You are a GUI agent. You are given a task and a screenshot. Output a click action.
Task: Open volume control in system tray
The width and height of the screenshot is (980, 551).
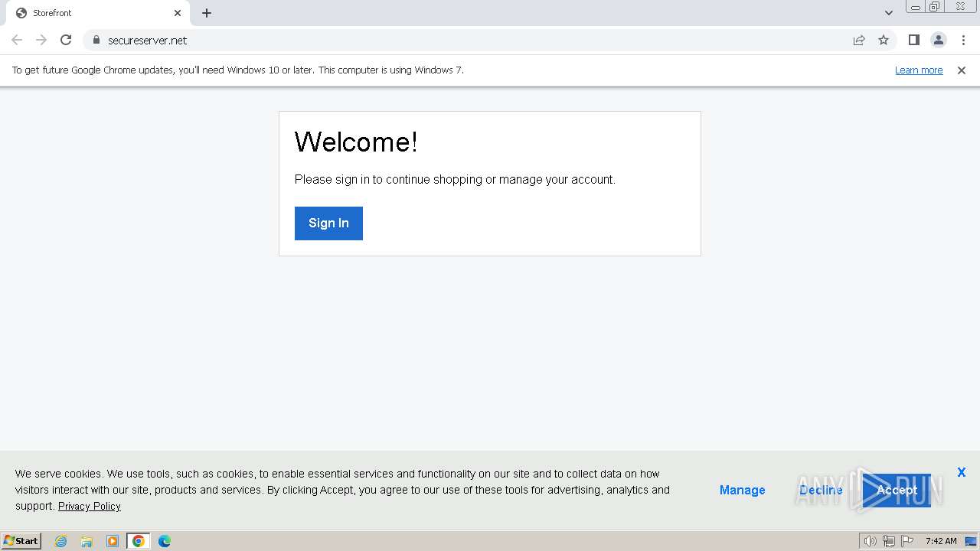871,541
